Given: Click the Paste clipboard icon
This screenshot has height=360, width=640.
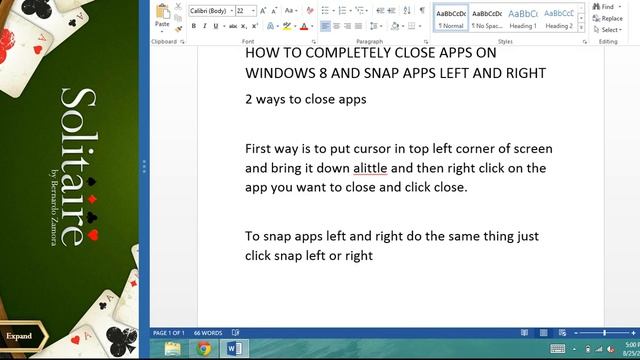Looking at the screenshot, I should 162,12.
